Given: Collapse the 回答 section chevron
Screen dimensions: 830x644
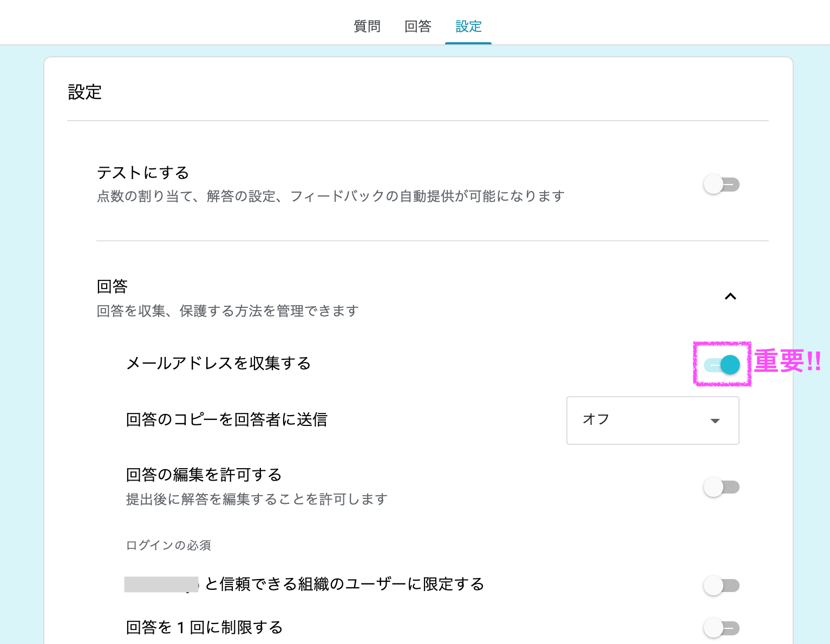Looking at the screenshot, I should coord(730,296).
